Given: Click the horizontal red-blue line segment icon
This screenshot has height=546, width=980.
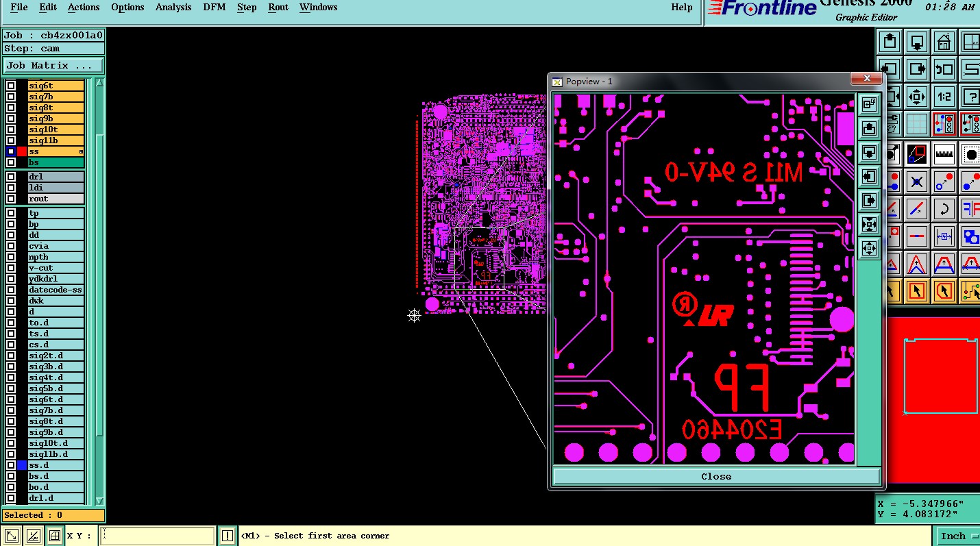Looking at the screenshot, I should click(918, 236).
